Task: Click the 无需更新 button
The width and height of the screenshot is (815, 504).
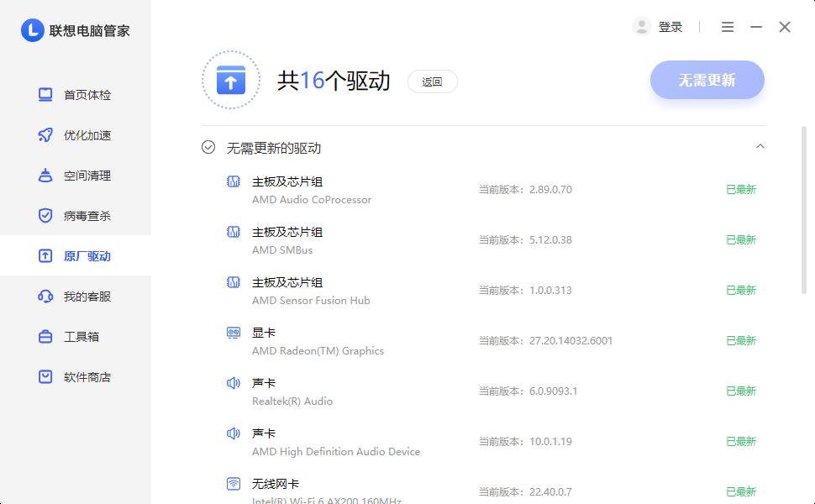Action: click(707, 80)
